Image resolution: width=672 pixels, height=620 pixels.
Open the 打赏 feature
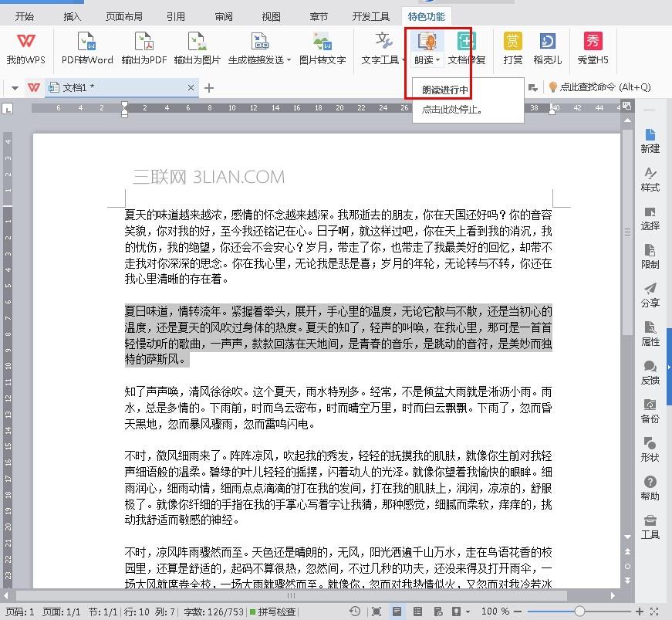point(512,42)
